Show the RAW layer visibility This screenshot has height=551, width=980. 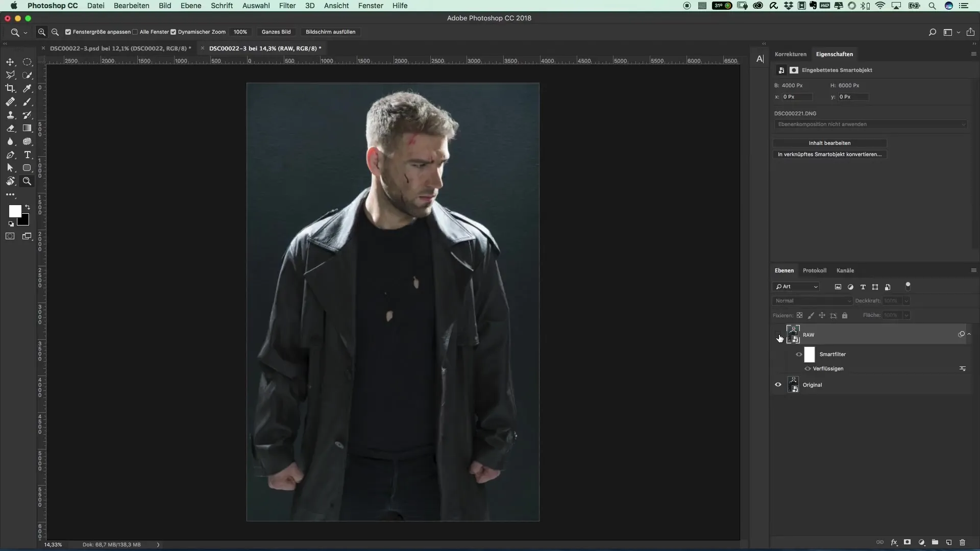click(778, 335)
